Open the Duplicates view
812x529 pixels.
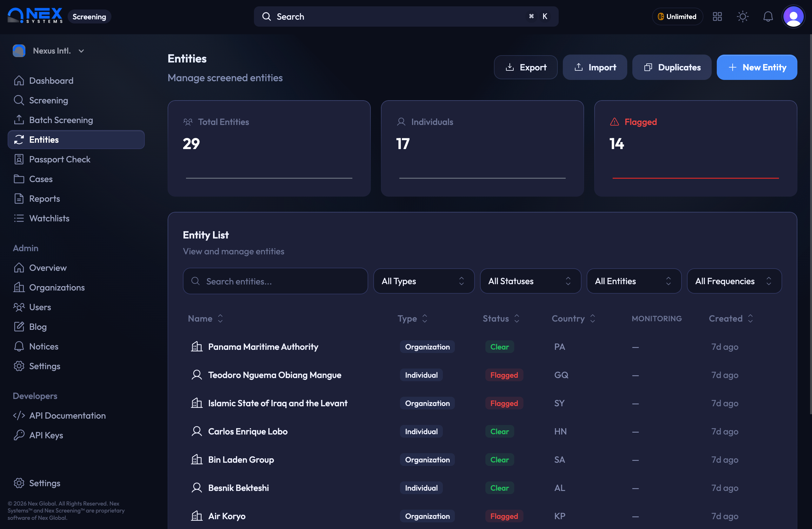671,67
